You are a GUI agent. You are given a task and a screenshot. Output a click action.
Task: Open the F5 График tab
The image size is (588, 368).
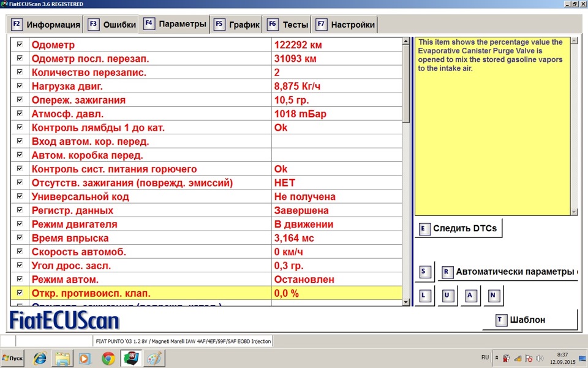(x=236, y=25)
